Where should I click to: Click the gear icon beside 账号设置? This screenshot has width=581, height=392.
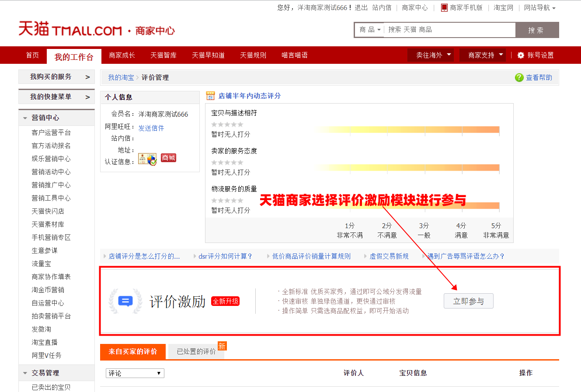pos(521,55)
